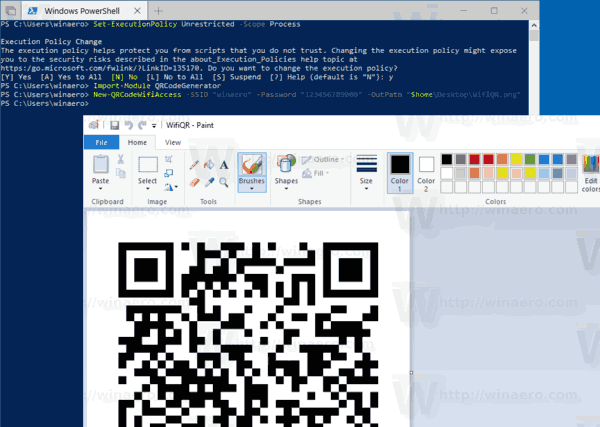Select the Text tool
The height and width of the screenshot is (427, 600).
click(224, 165)
